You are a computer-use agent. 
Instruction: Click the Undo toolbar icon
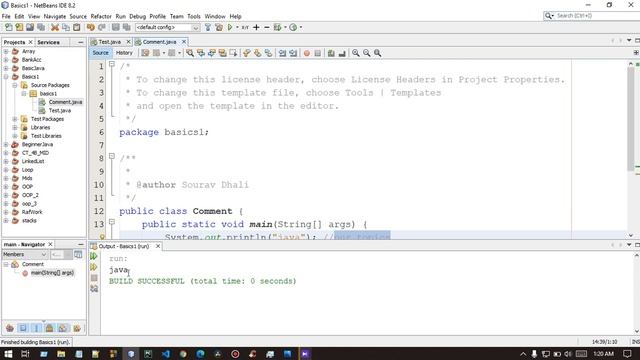[91, 27]
